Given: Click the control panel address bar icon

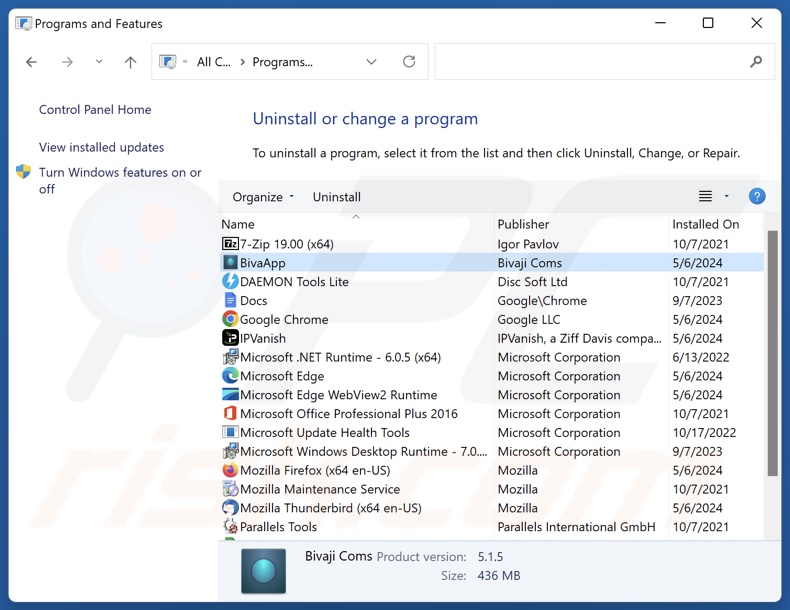Looking at the screenshot, I should [167, 61].
